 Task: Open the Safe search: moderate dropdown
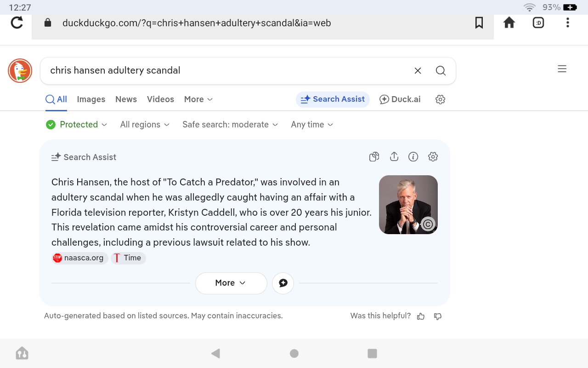[x=230, y=125]
